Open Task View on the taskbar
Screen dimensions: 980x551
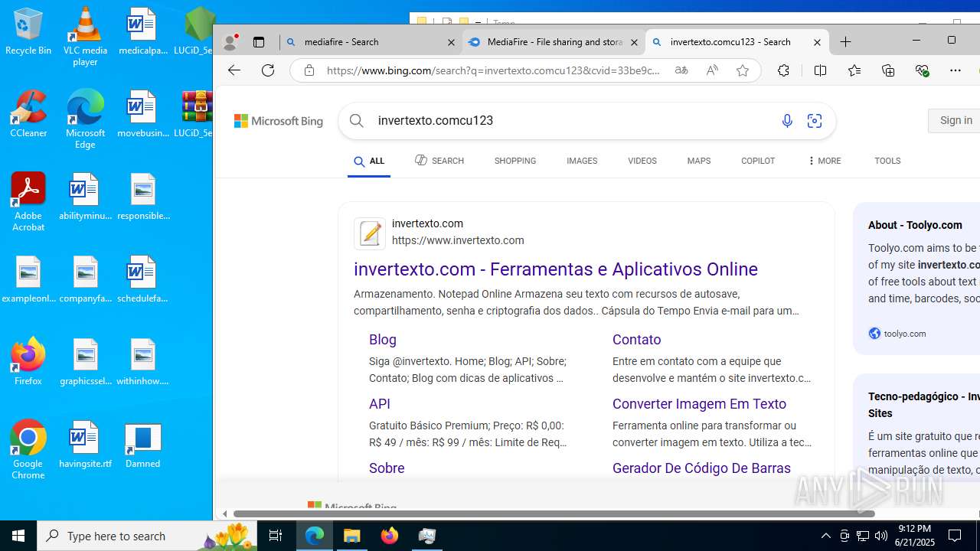pos(276,536)
